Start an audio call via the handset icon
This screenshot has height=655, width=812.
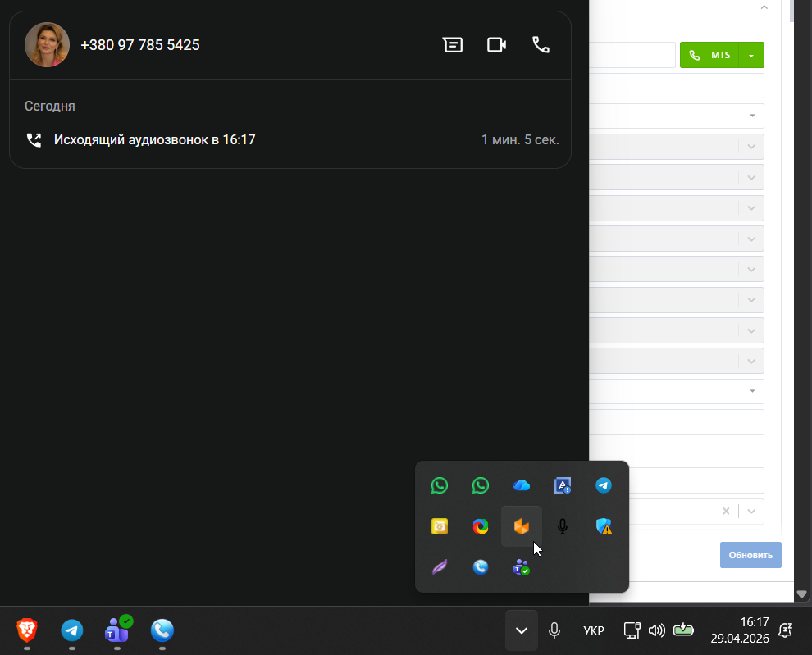(x=541, y=45)
